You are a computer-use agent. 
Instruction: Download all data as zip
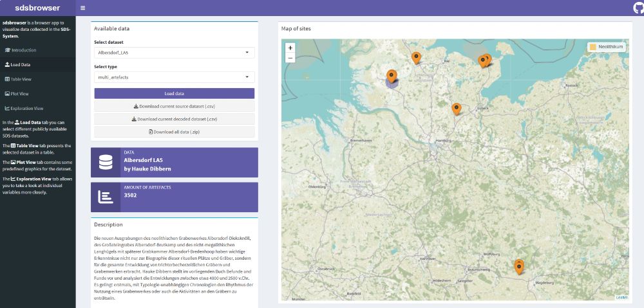(175, 132)
